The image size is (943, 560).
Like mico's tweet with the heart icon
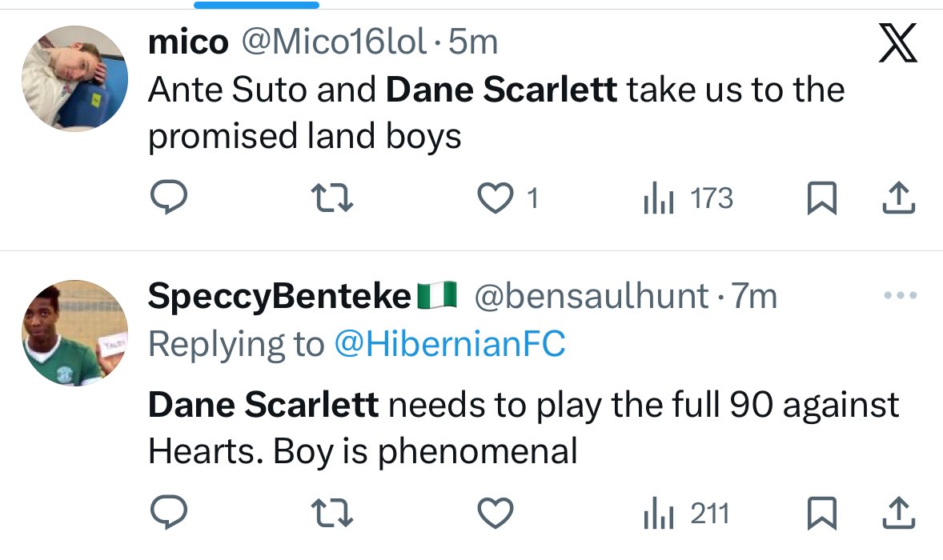[495, 198]
